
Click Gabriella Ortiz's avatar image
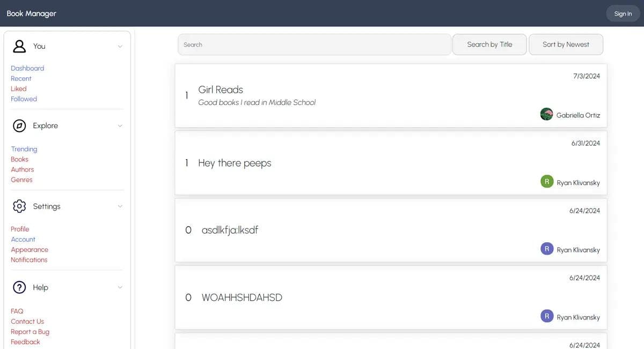[546, 114]
